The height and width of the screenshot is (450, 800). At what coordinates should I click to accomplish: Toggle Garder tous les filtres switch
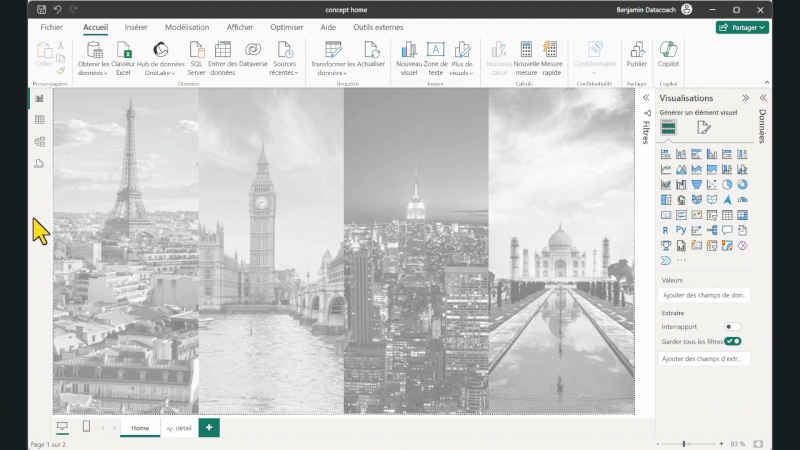pos(733,341)
